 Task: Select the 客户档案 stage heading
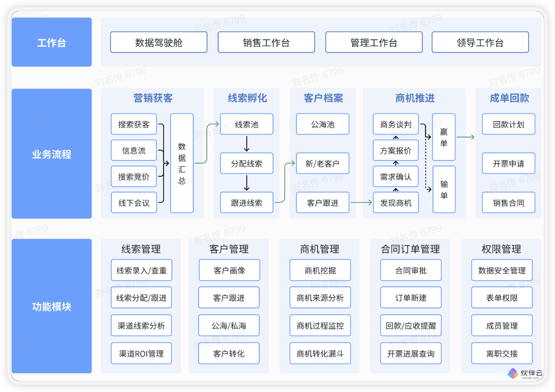tap(323, 98)
